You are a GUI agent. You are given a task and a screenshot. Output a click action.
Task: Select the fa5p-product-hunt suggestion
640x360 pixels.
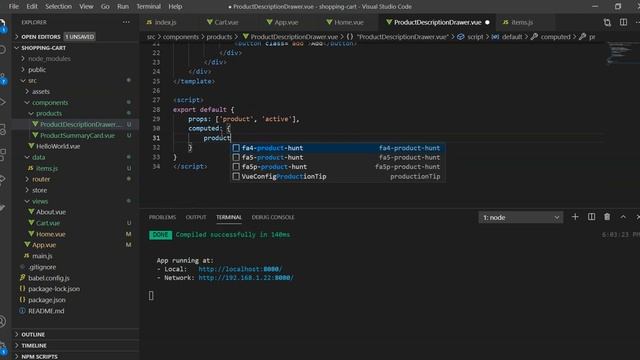[x=338, y=167]
